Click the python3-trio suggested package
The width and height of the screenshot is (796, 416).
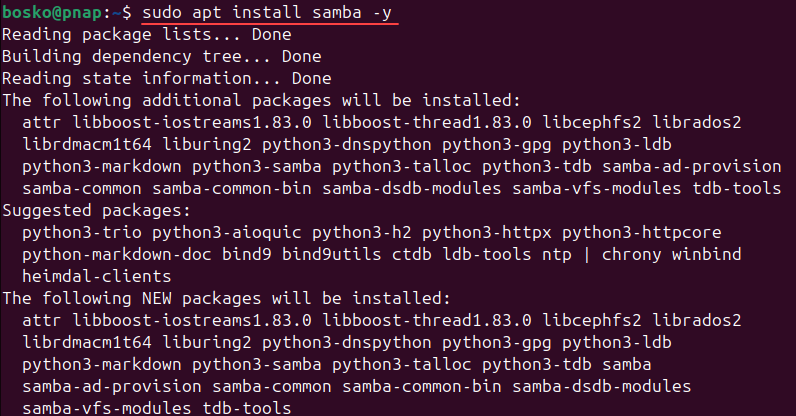(82, 233)
